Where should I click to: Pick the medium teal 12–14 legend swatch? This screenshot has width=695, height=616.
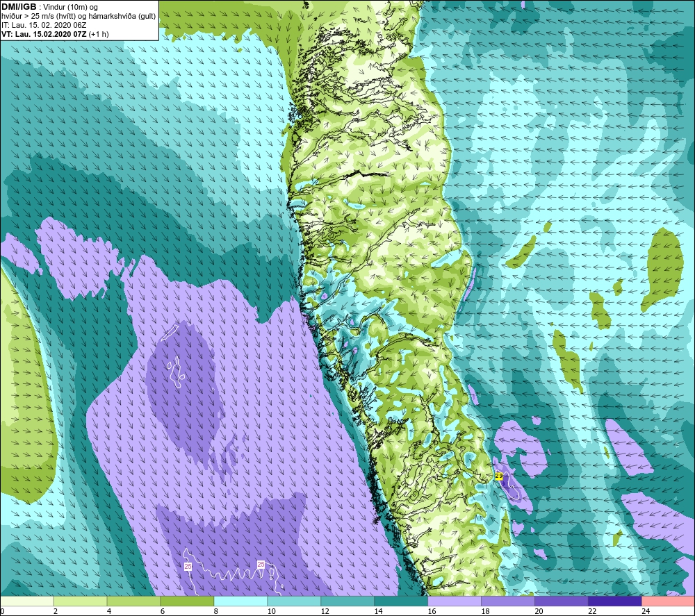[347, 601]
